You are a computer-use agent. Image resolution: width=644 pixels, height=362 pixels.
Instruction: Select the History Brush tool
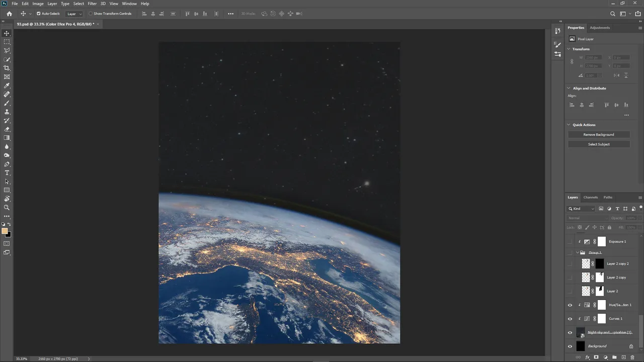pyautogui.click(x=7, y=121)
